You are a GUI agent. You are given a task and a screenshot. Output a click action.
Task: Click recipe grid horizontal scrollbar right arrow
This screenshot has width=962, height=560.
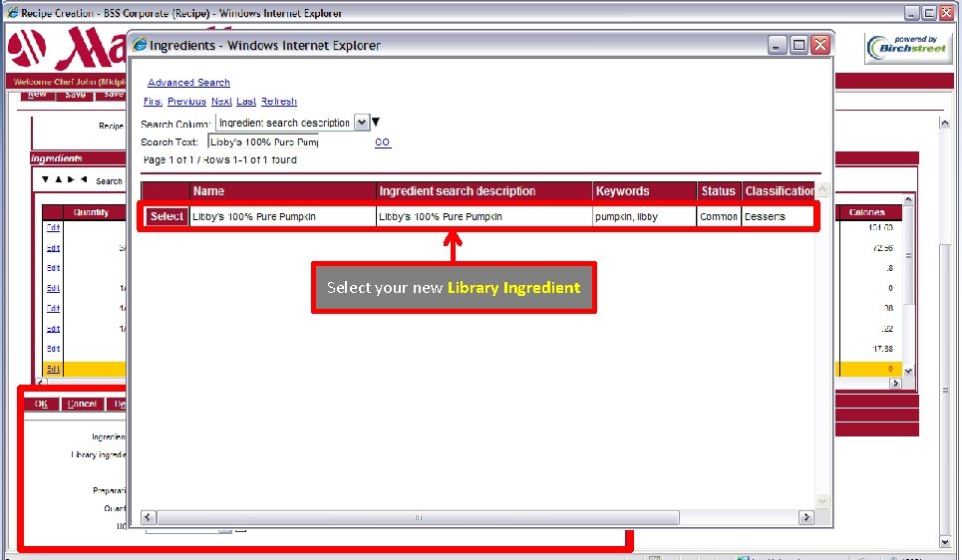[x=896, y=384]
